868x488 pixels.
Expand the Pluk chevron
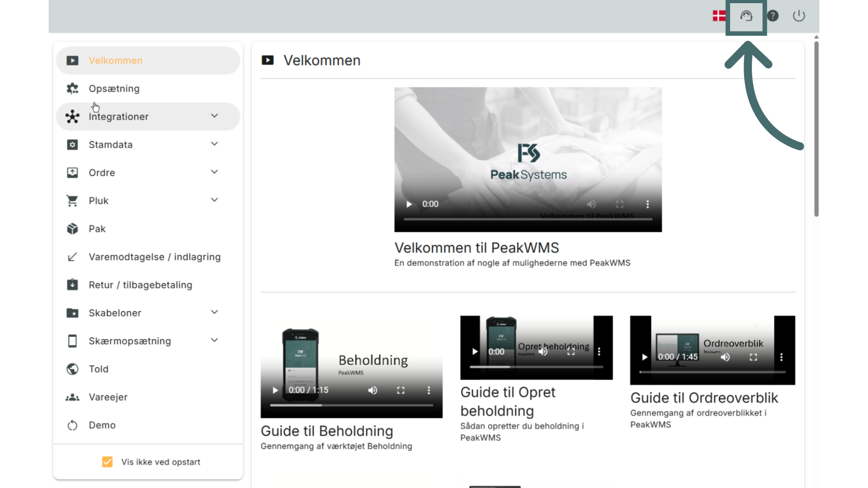[x=214, y=200]
